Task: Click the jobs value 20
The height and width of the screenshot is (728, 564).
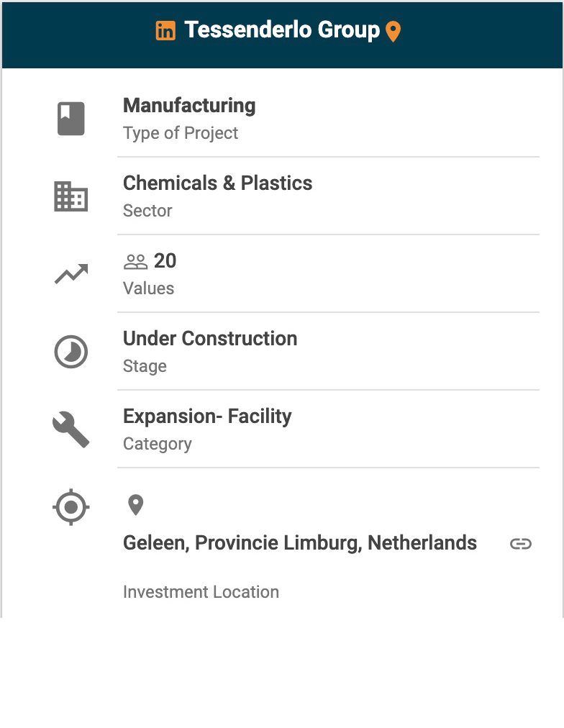Action: pyautogui.click(x=165, y=261)
